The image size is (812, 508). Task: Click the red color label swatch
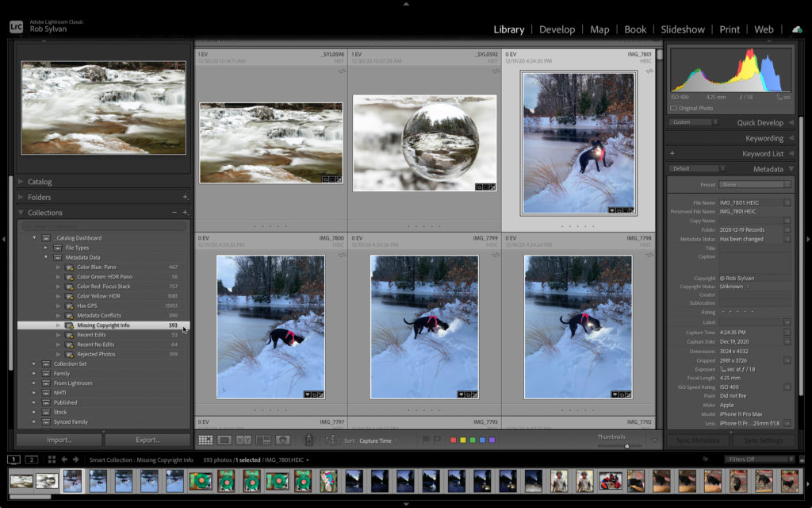453,440
